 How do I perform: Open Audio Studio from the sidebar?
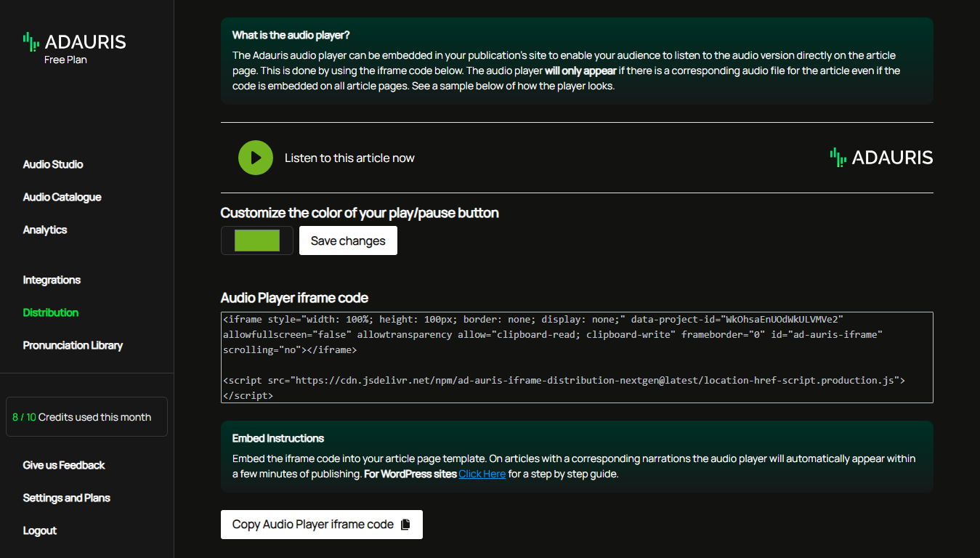click(x=53, y=164)
